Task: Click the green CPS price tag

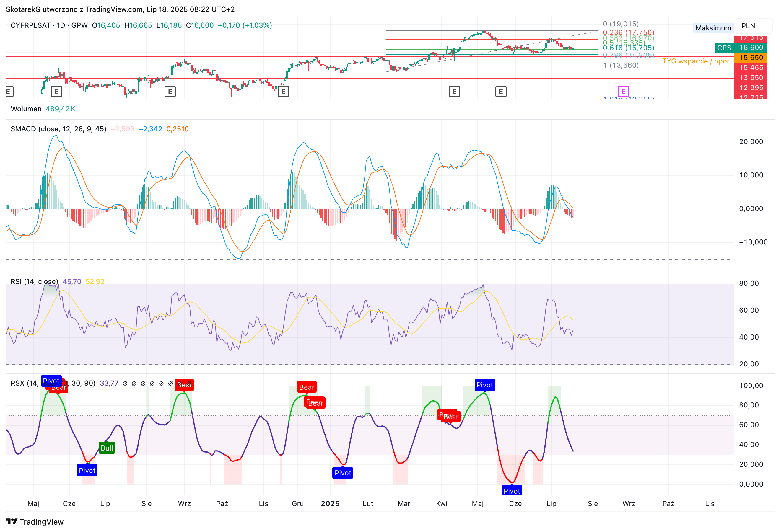Action: [724, 48]
